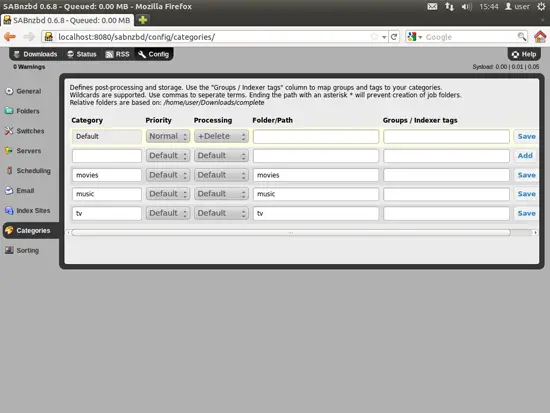The width and height of the screenshot is (550, 413).
Task: Click right arrow of horizontal scrollbar
Action: 535,232
